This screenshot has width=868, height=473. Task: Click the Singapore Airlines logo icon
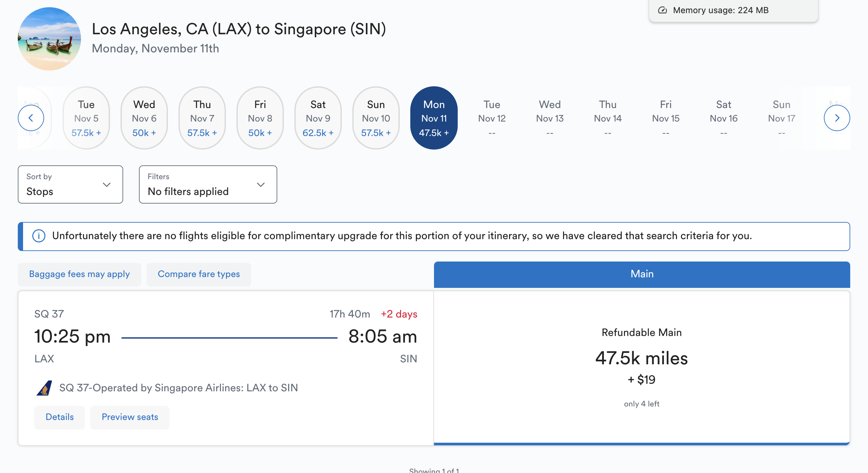[x=44, y=388]
